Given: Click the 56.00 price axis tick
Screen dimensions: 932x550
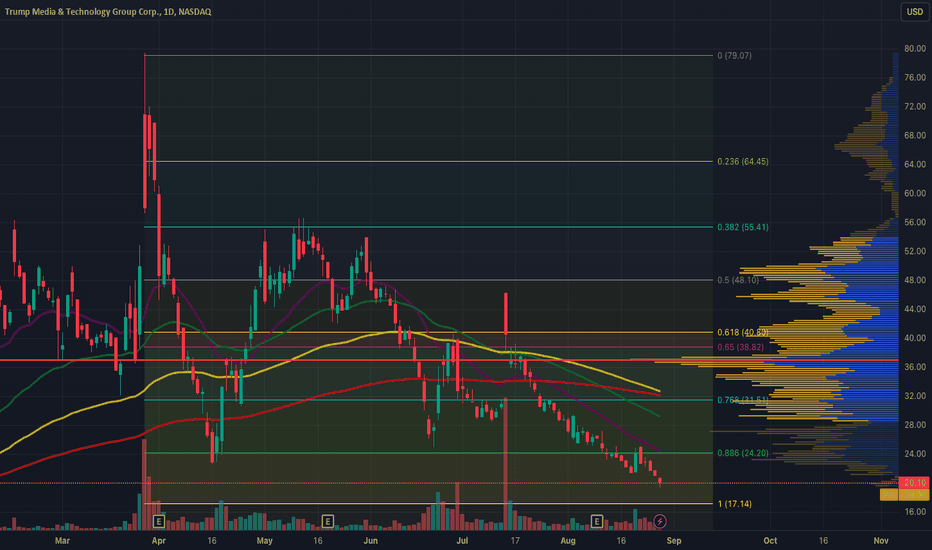Looking at the screenshot, I should tap(915, 222).
